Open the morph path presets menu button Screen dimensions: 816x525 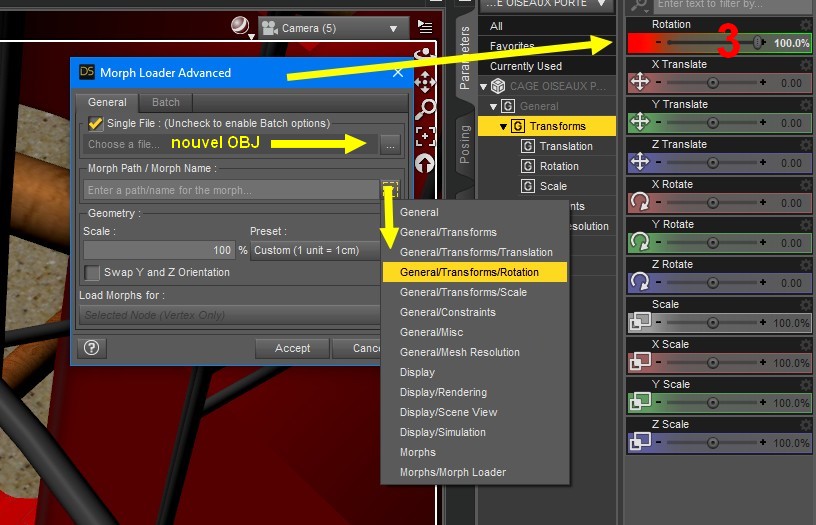390,189
